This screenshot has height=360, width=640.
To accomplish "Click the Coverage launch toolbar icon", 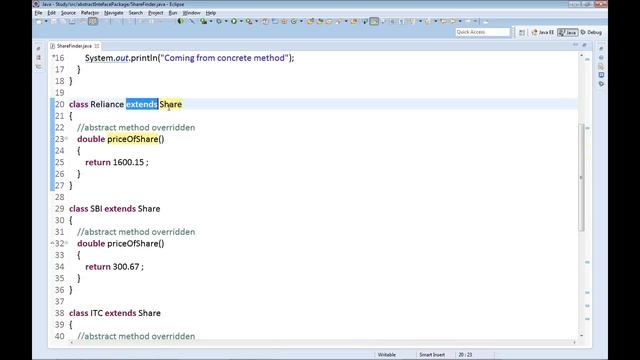I will click(x=203, y=21).
